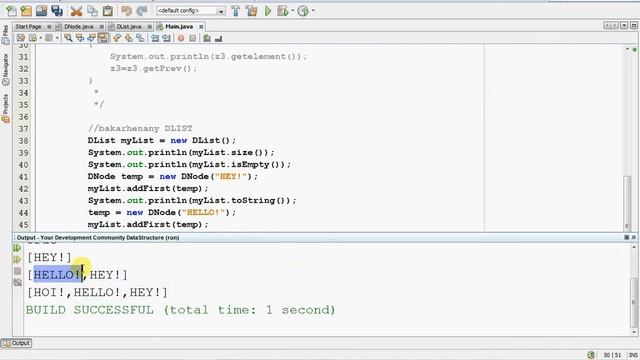Viewport: 640px width, 360px height.
Task: Click the Build Main Project hammer icon
Action: tap(236, 11)
